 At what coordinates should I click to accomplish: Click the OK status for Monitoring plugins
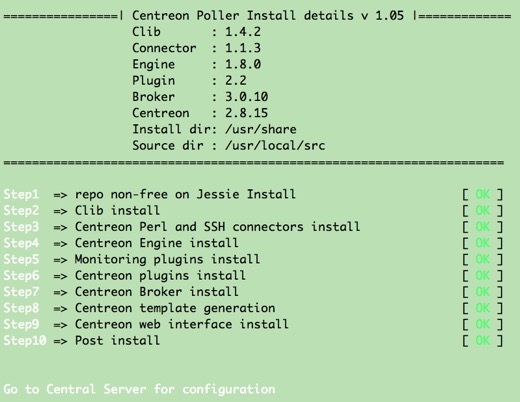tap(483, 259)
